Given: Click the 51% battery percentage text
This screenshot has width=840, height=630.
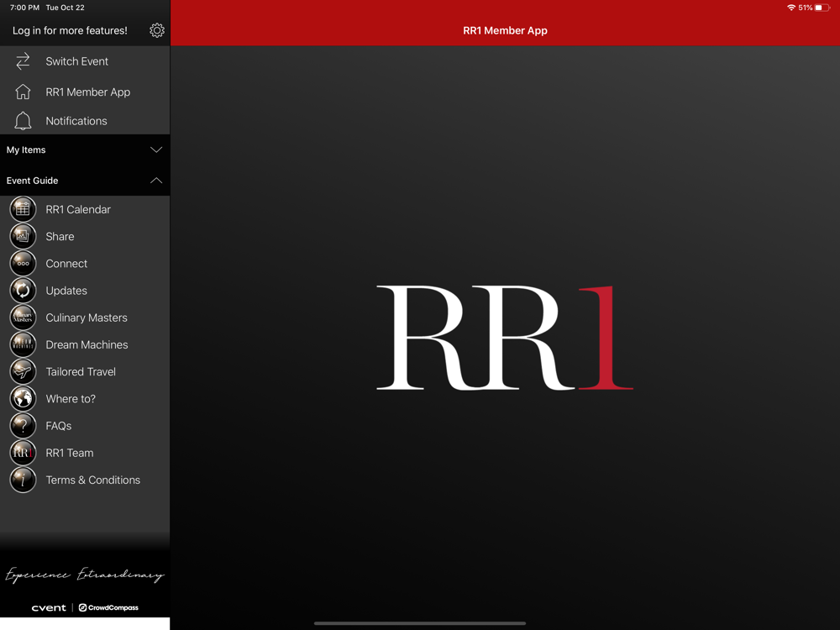Looking at the screenshot, I should pyautogui.click(x=806, y=8).
